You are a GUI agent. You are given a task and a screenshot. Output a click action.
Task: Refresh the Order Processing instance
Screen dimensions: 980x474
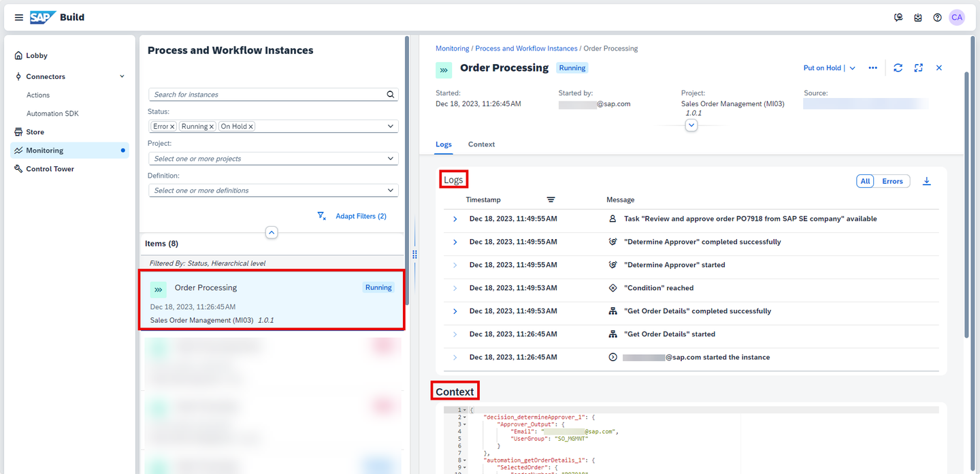click(898, 67)
